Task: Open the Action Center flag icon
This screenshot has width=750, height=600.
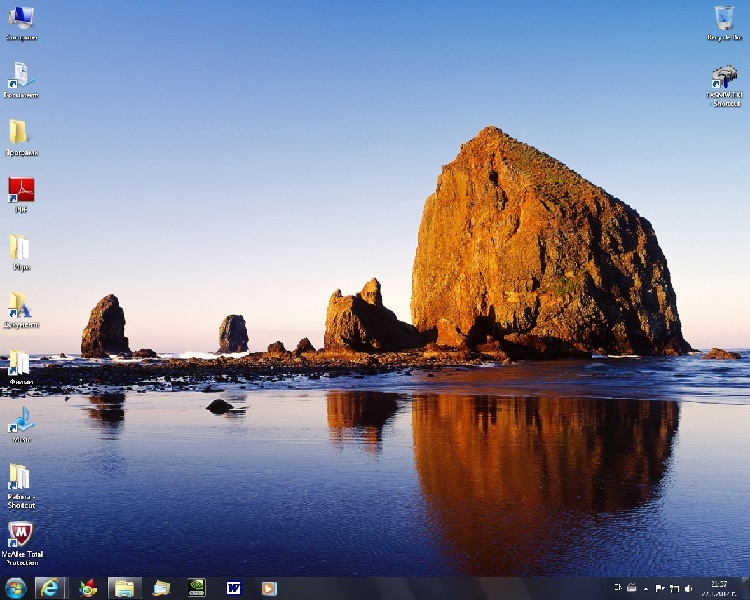Action: click(x=660, y=588)
